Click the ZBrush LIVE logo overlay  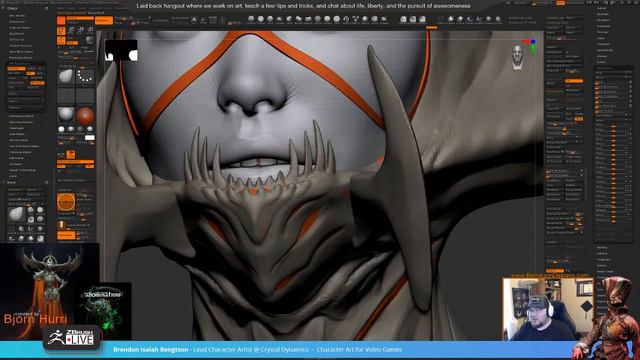point(71,338)
